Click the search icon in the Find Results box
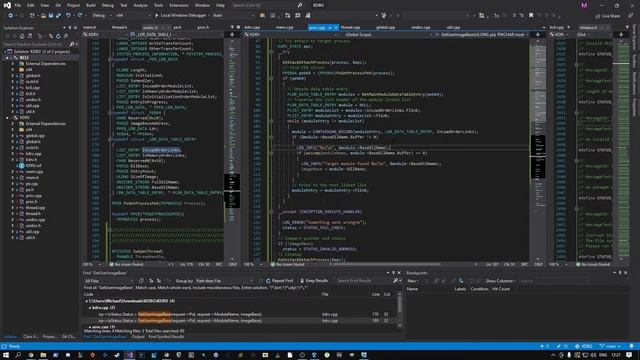The image size is (640, 360). click(395, 281)
